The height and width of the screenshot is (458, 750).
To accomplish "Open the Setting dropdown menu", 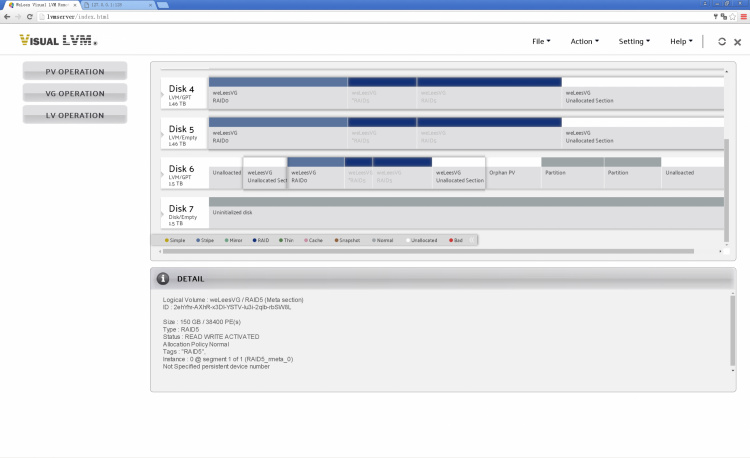I will pos(634,42).
